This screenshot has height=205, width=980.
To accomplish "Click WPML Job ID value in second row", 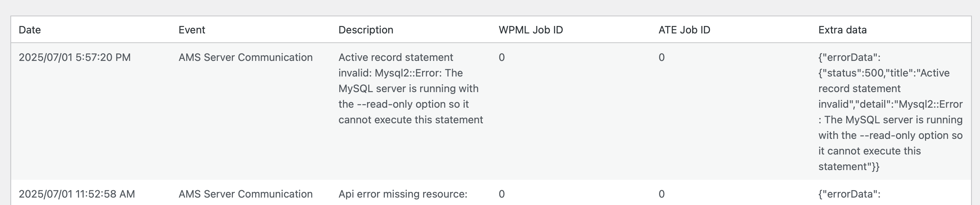I will [x=502, y=194].
